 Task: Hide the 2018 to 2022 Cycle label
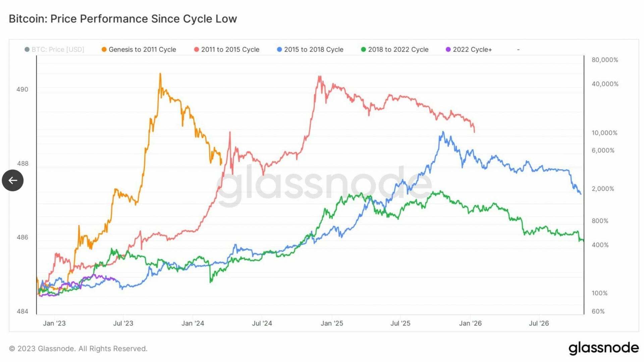click(398, 50)
